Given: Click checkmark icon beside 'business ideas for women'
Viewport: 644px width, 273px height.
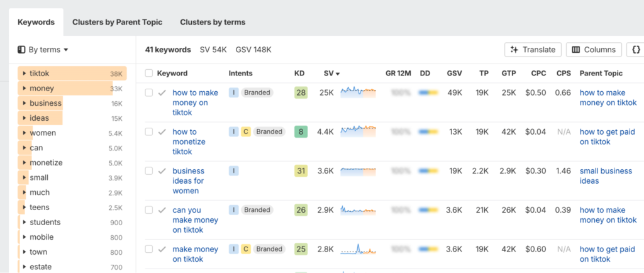Looking at the screenshot, I should (x=162, y=170).
